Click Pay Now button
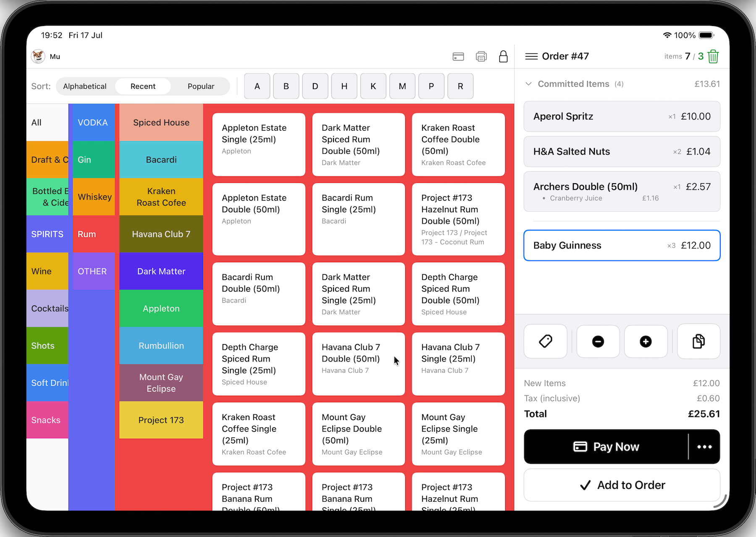Image resolution: width=756 pixels, height=537 pixels. 606,447
